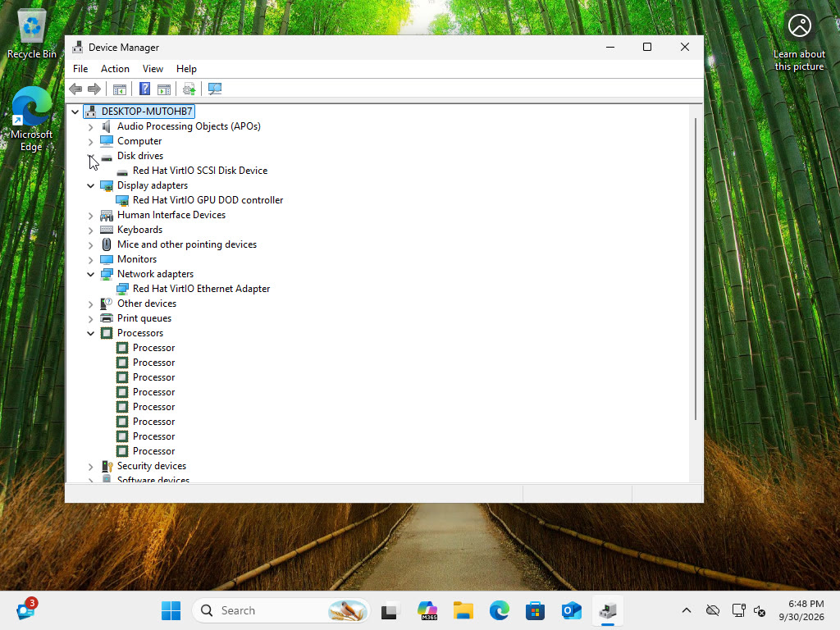Toggle the Show/Hide Action Pane toolbar icon

(x=164, y=89)
